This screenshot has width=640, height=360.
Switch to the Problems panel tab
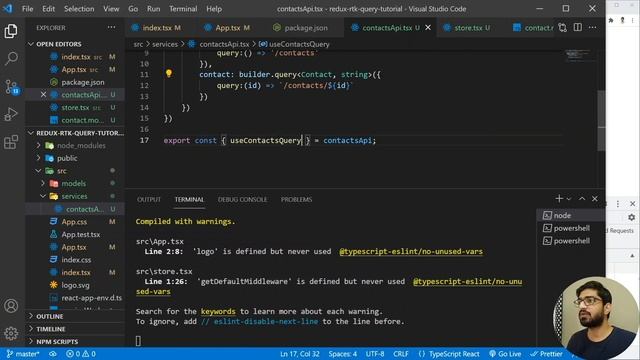296,200
